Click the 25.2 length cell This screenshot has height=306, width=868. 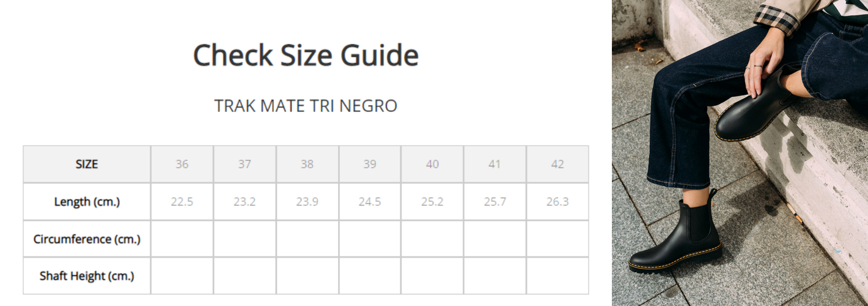point(432,201)
